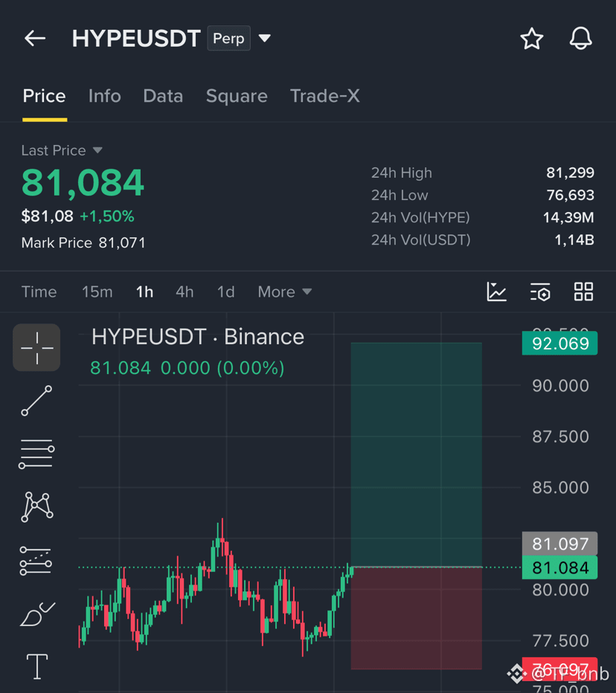Click the 90.000 price axis label
This screenshot has height=693, width=616.
coord(560,386)
